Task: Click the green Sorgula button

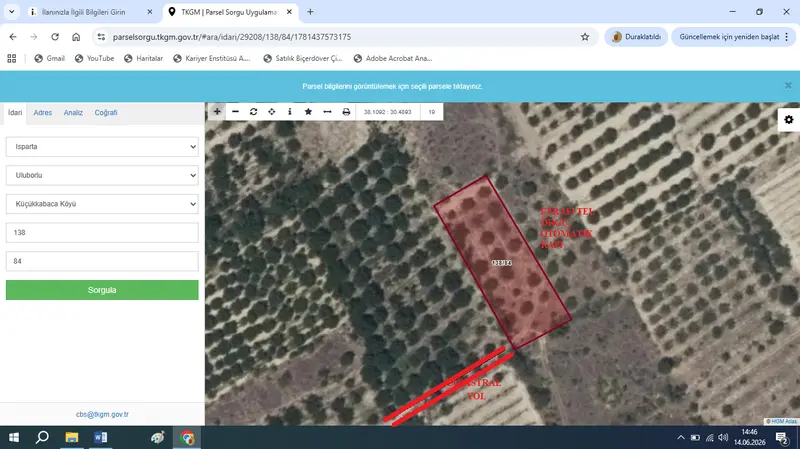Action: pos(102,290)
